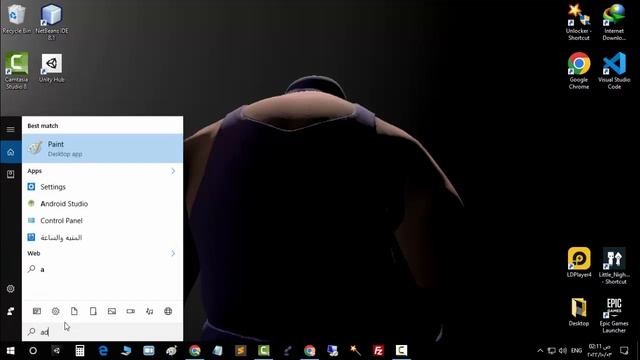Select the Unlocker Shortcut desktop icon
640x360 pixels.
point(579,22)
